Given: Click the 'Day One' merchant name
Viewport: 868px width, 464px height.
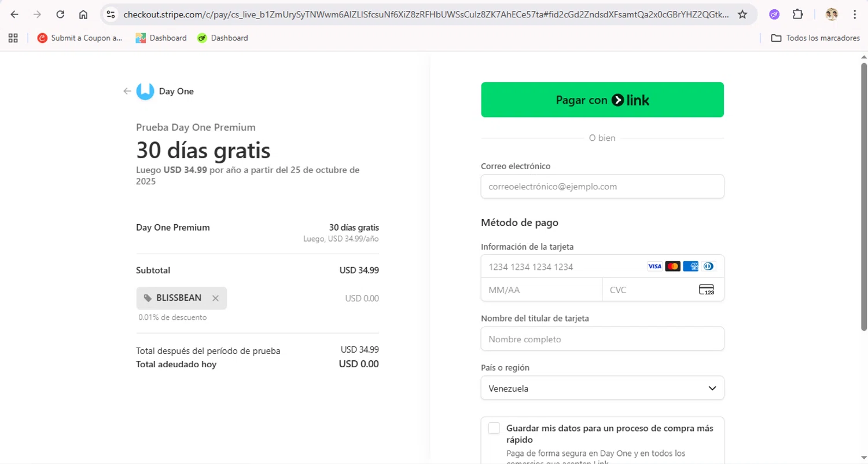Looking at the screenshot, I should 176,91.
